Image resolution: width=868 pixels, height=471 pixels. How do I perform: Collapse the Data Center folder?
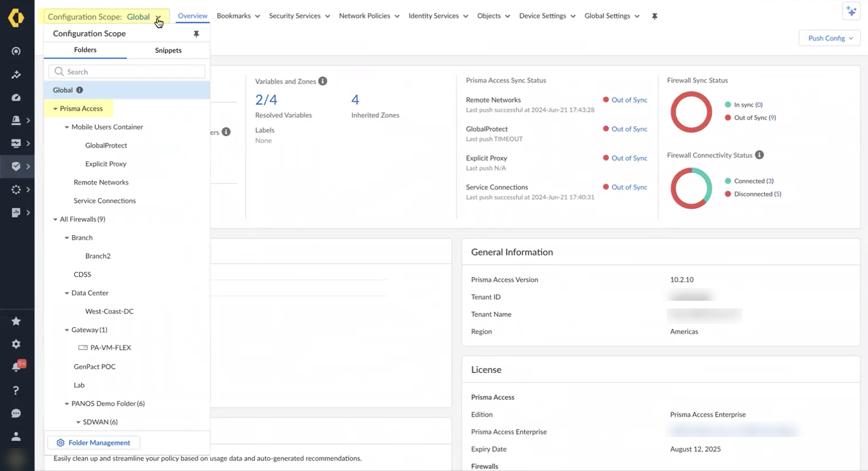pos(67,293)
